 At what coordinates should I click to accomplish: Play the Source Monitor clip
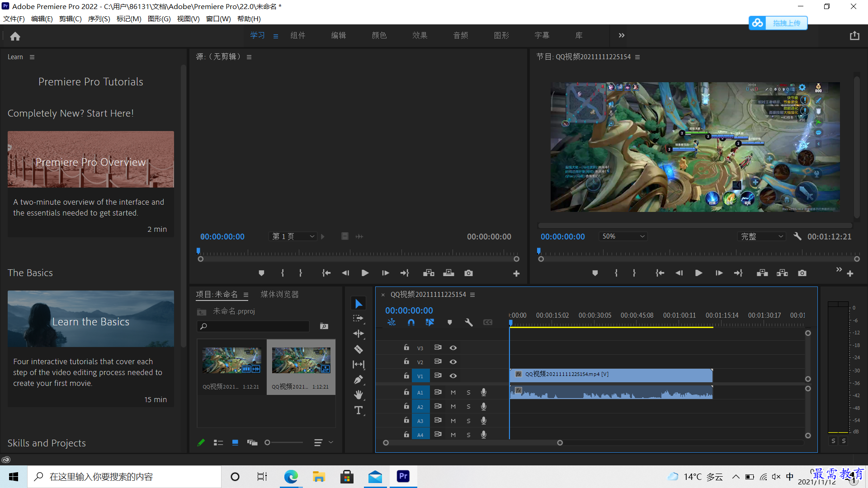click(x=365, y=273)
